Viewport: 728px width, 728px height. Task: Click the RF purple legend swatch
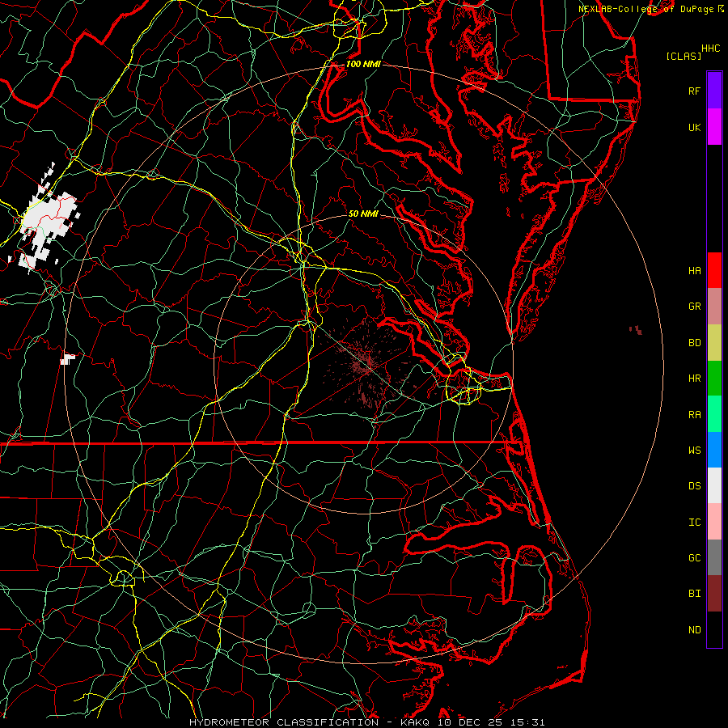click(714, 91)
